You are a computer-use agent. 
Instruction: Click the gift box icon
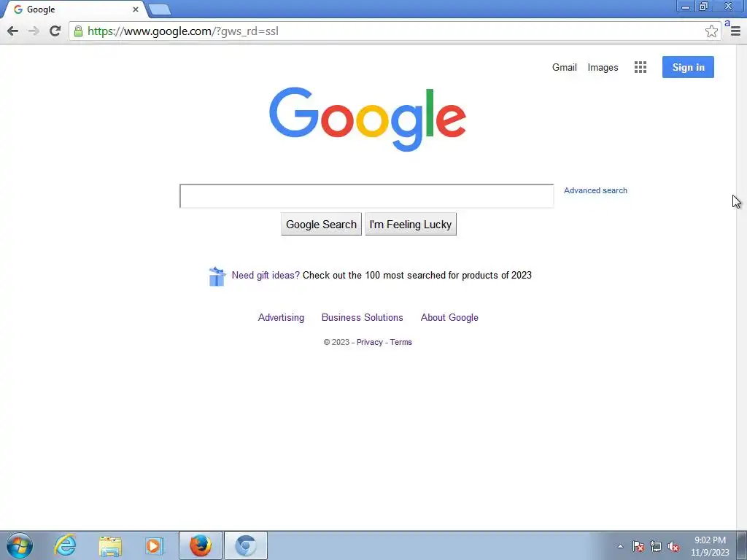point(217,276)
